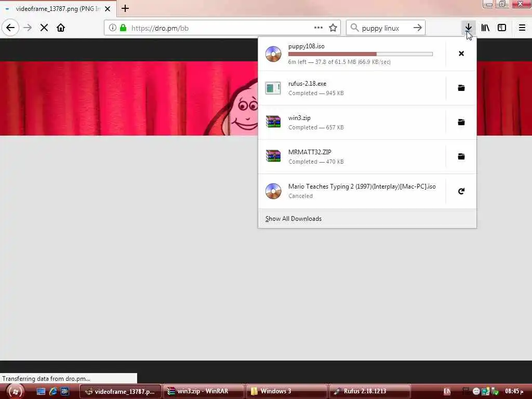Open page actions three-dot menu
Viewport: 532px width, 399px height.
pos(318,28)
